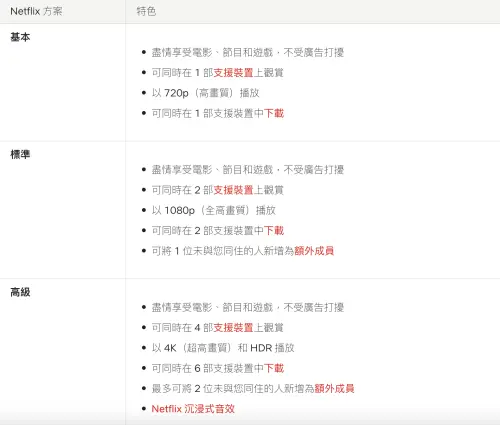Select the '以 1080p（全高畫質）播放' line
500x425 pixels.
214,210
